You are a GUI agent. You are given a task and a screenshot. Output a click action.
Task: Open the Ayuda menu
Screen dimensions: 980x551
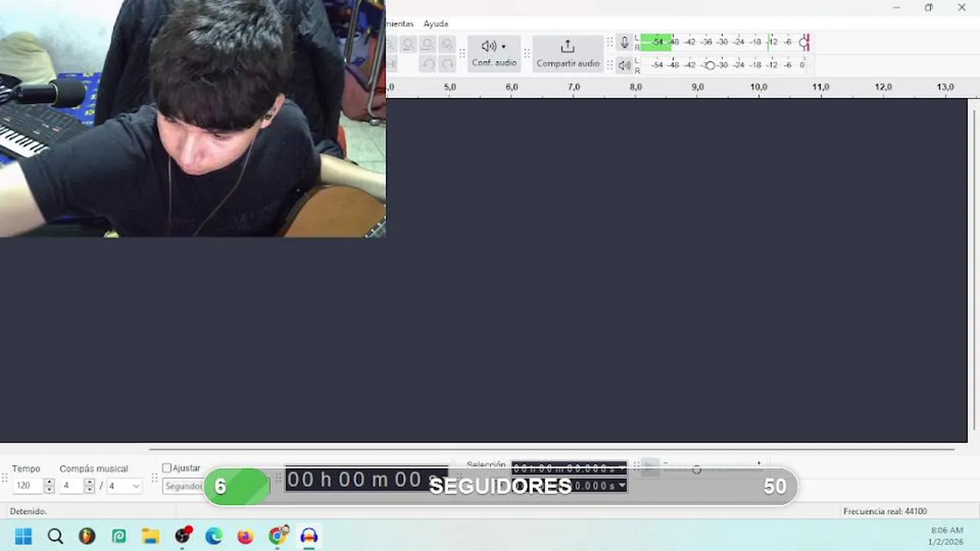436,24
